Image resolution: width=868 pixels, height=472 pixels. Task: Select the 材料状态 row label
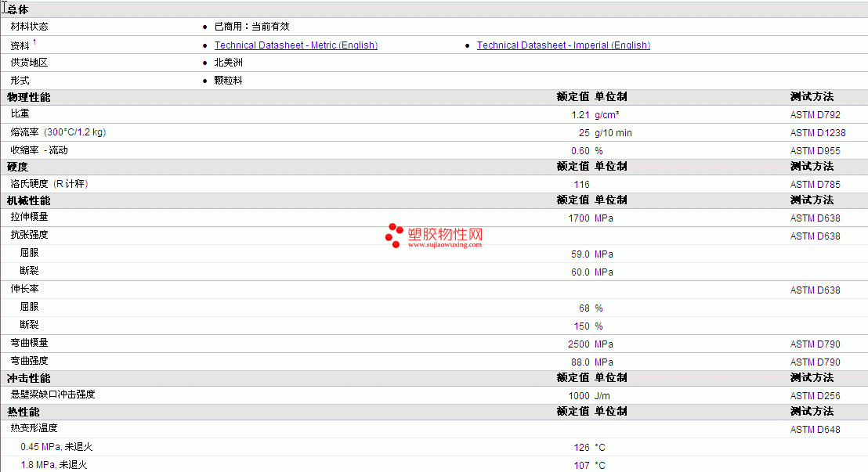click(29, 27)
